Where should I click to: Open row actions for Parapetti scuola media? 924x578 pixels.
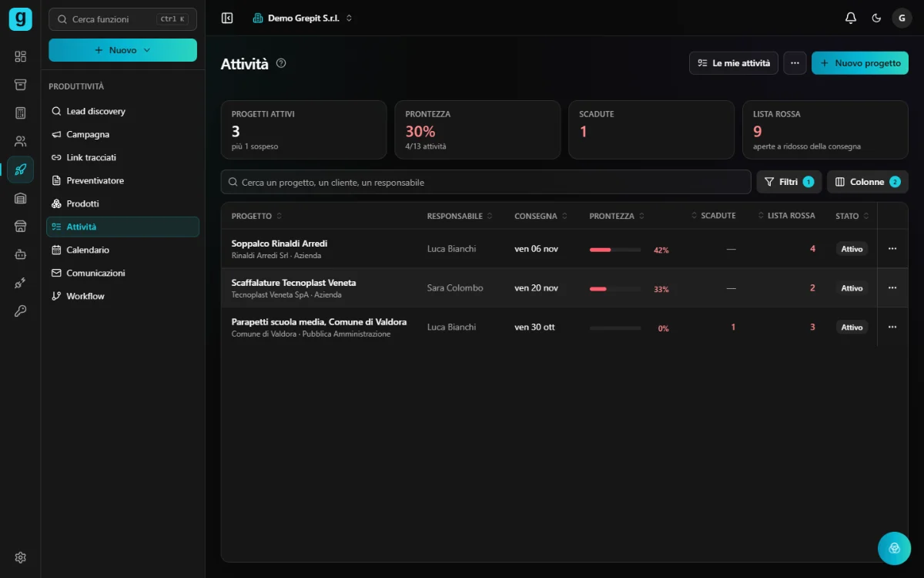pos(892,327)
